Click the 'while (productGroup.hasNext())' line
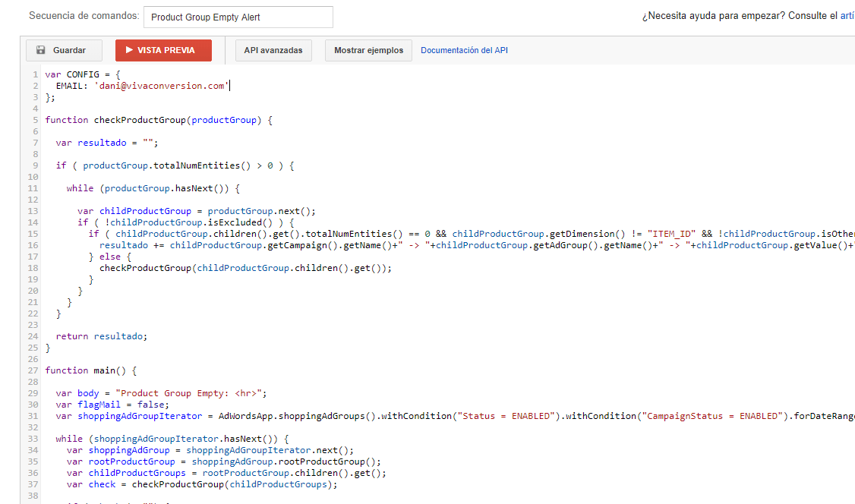This screenshot has width=855, height=504. (x=153, y=188)
